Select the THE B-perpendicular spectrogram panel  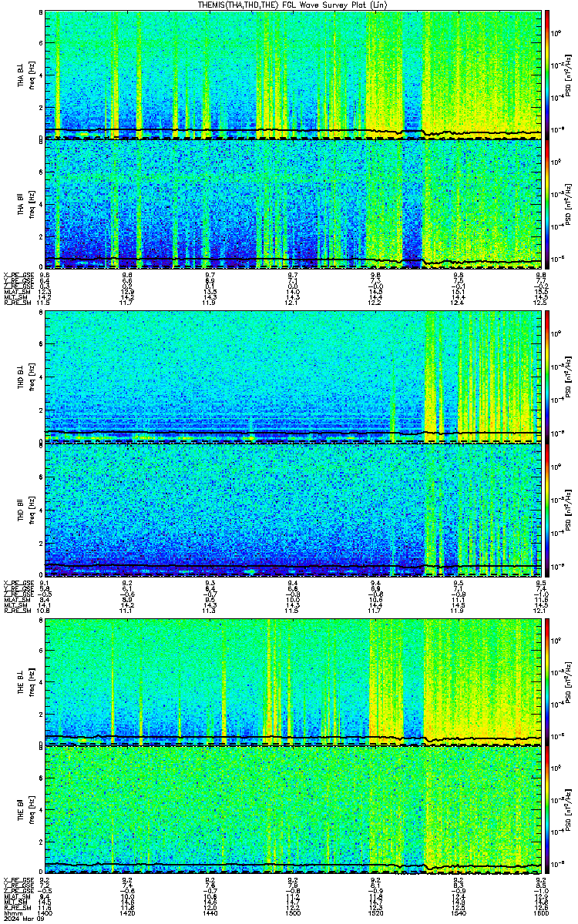pyautogui.click(x=294, y=681)
